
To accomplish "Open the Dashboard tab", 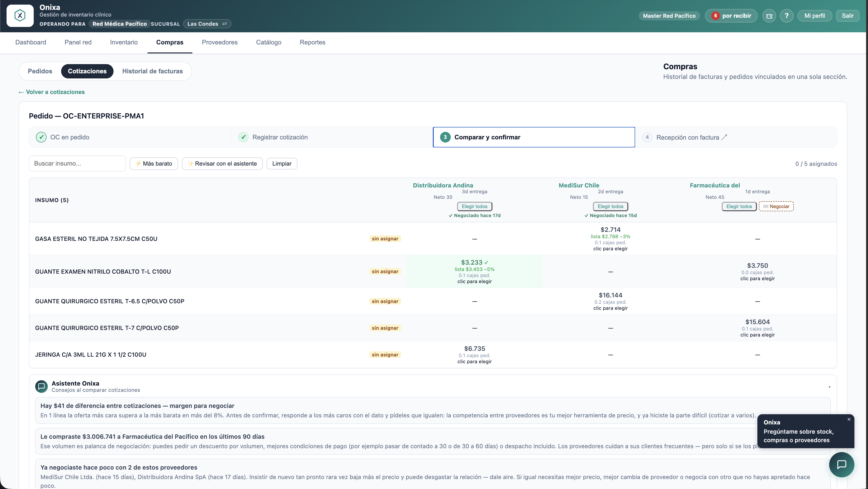I will pyautogui.click(x=31, y=42).
